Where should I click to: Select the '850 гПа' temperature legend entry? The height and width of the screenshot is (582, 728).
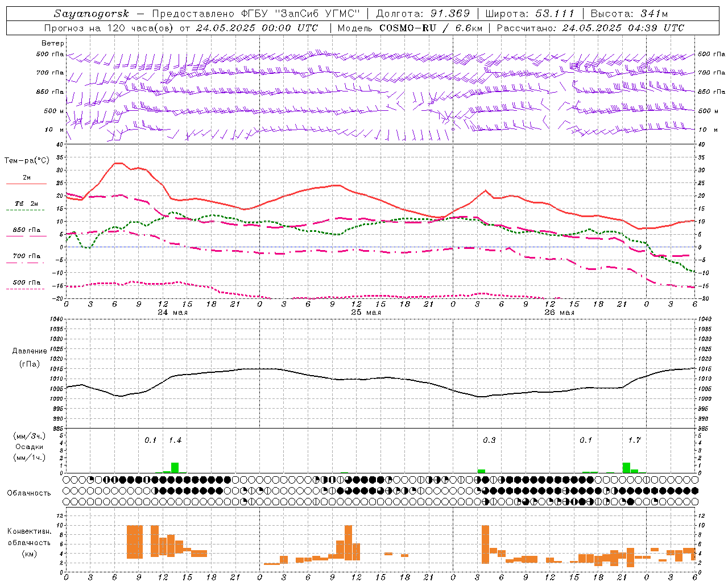click(x=27, y=230)
